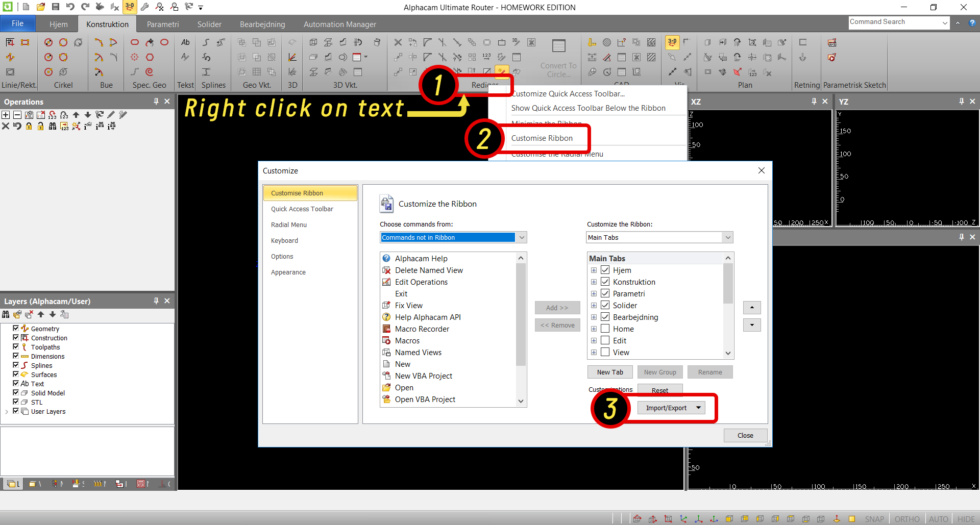Open the File menu
This screenshot has height=525, width=980.
coord(17,23)
